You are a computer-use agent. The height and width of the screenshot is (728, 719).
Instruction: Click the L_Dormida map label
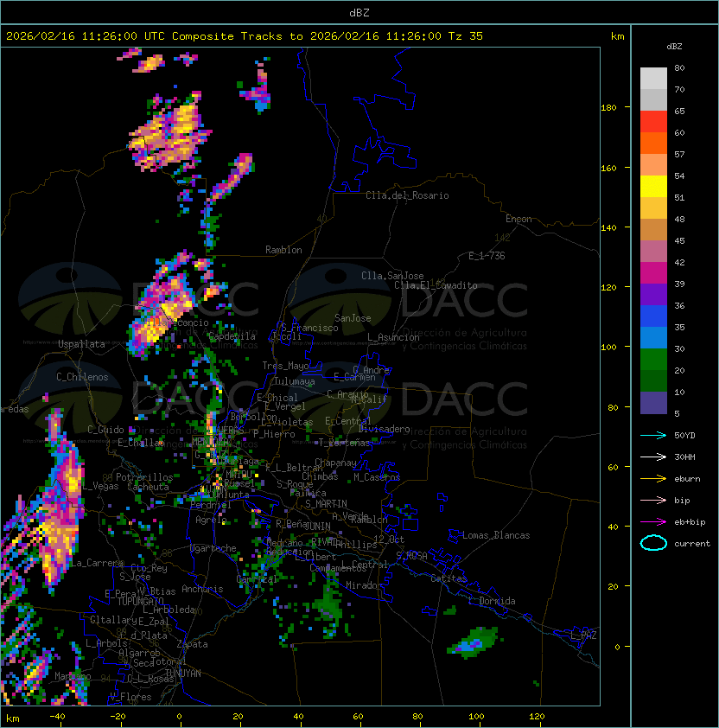[x=492, y=601]
